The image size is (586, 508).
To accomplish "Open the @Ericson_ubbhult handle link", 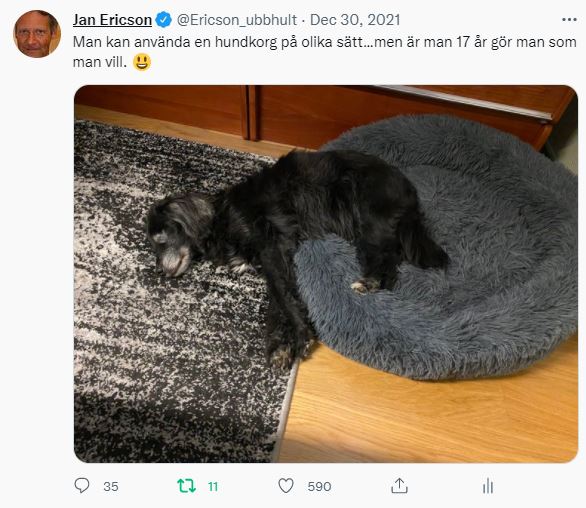I will click(x=237, y=20).
